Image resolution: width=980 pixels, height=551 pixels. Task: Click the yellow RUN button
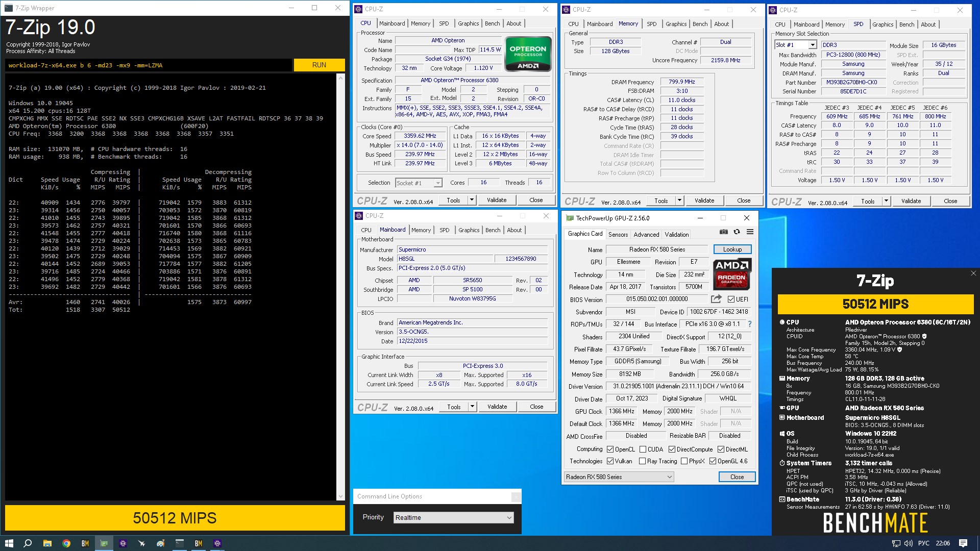[x=319, y=65]
